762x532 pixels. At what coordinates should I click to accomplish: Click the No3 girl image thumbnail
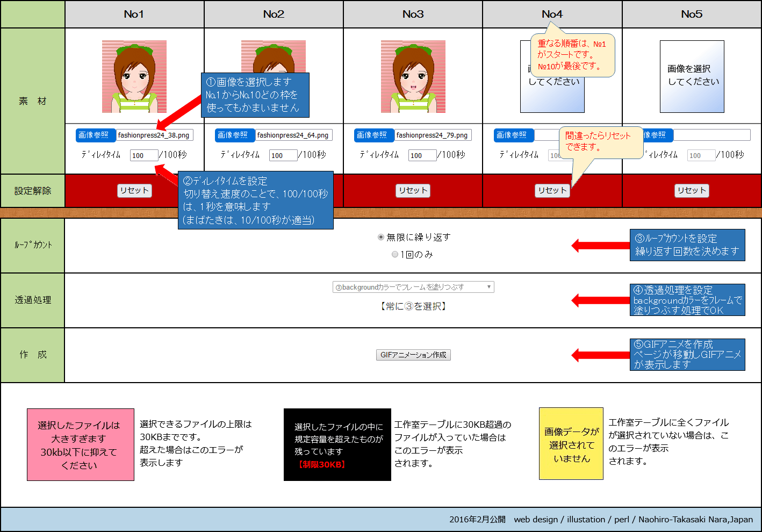click(x=413, y=76)
